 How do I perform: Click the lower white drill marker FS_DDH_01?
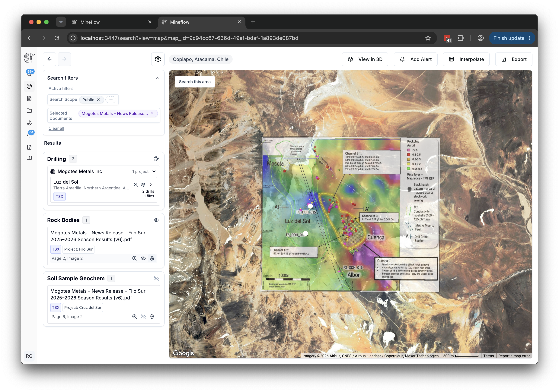305,233
